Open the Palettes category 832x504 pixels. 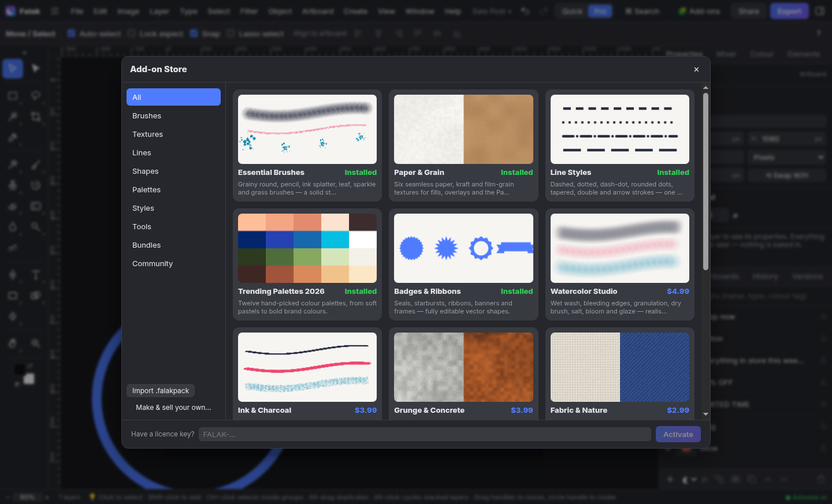(173, 189)
